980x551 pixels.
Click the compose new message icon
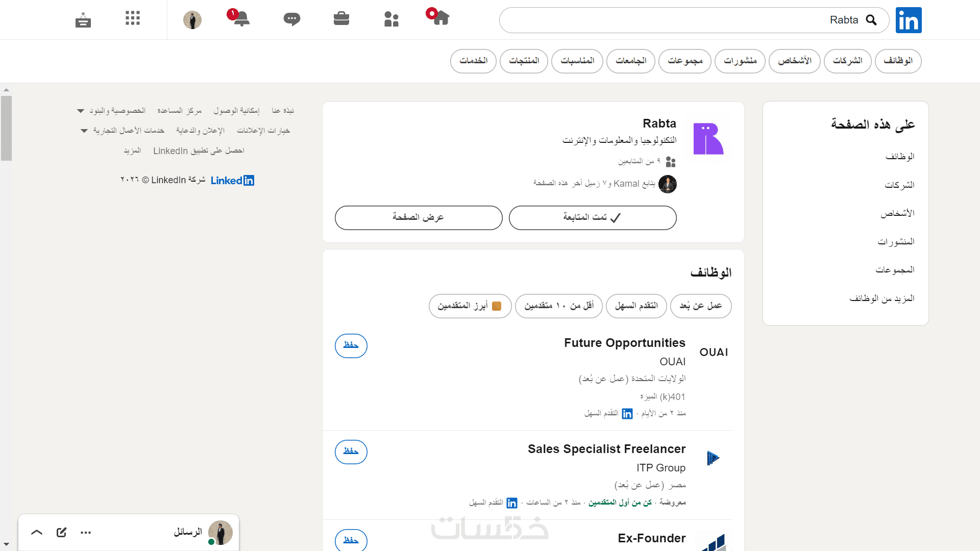click(62, 533)
